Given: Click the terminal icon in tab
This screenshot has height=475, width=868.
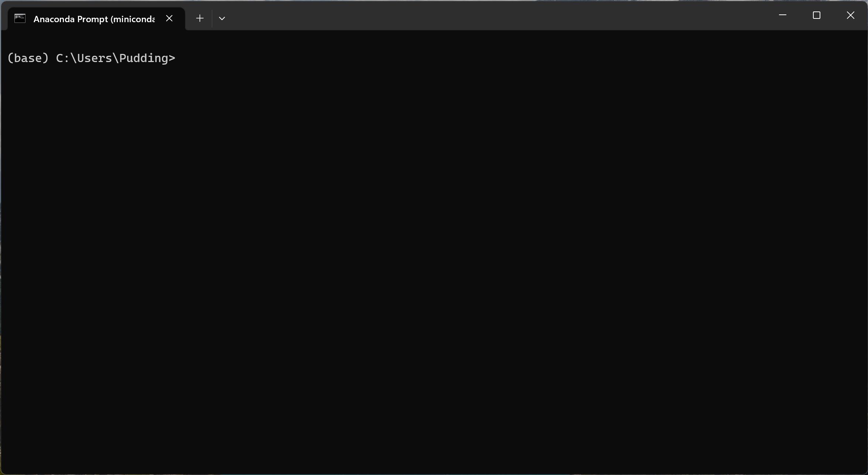Looking at the screenshot, I should point(20,18).
